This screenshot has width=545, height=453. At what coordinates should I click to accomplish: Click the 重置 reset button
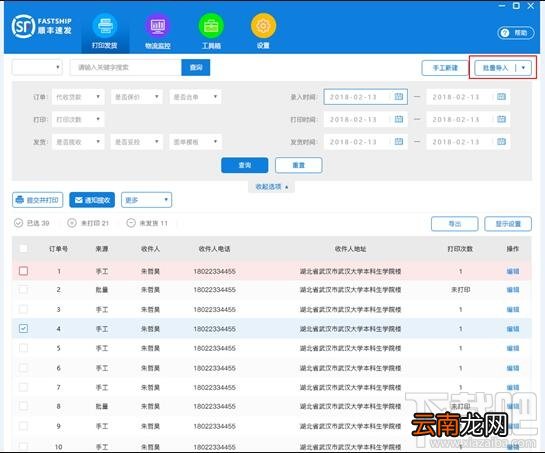coord(299,165)
